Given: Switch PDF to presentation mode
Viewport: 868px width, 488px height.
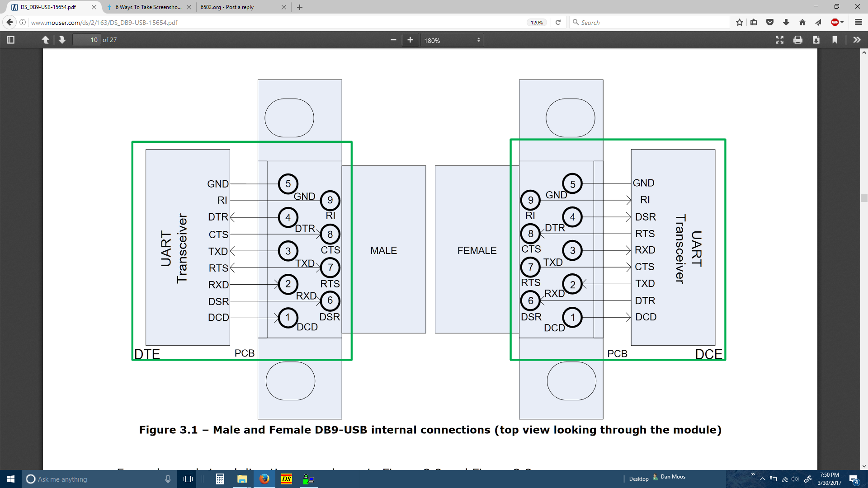Looking at the screenshot, I should (x=779, y=40).
